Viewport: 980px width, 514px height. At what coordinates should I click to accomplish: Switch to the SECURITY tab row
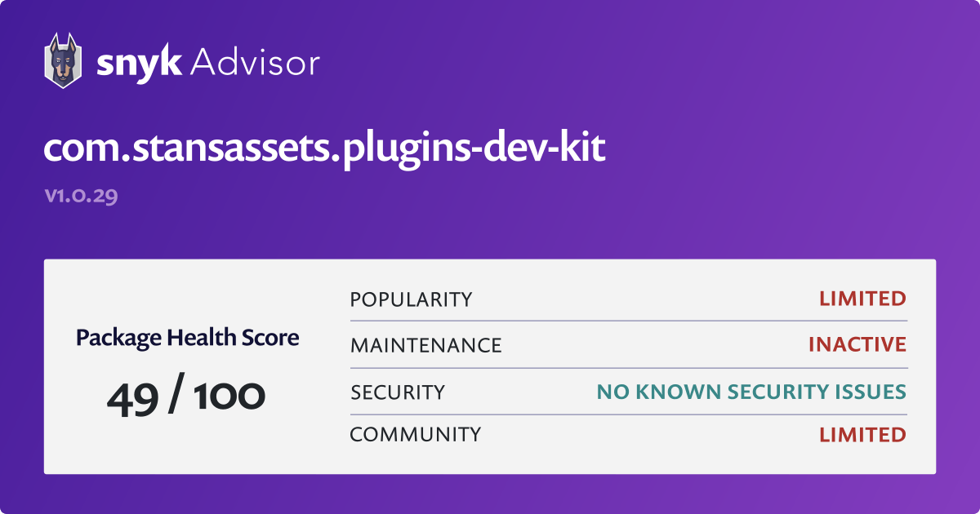[x=398, y=392]
